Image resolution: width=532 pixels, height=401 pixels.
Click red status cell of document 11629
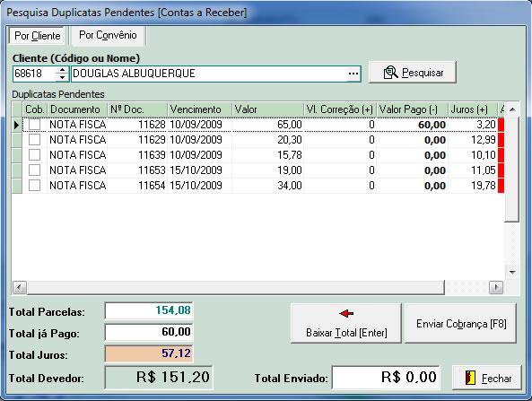(501, 140)
